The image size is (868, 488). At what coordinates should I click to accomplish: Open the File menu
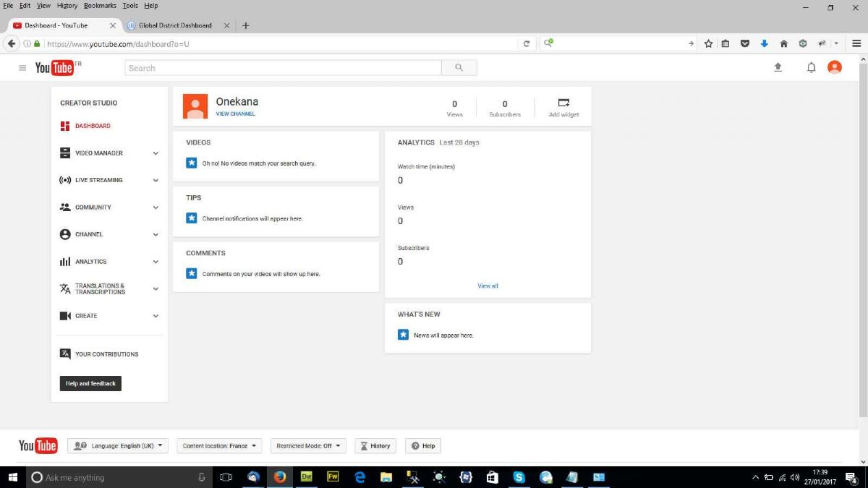pos(9,6)
